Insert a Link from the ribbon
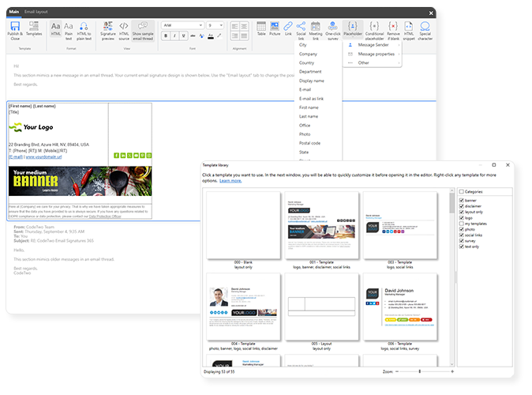 (x=288, y=28)
